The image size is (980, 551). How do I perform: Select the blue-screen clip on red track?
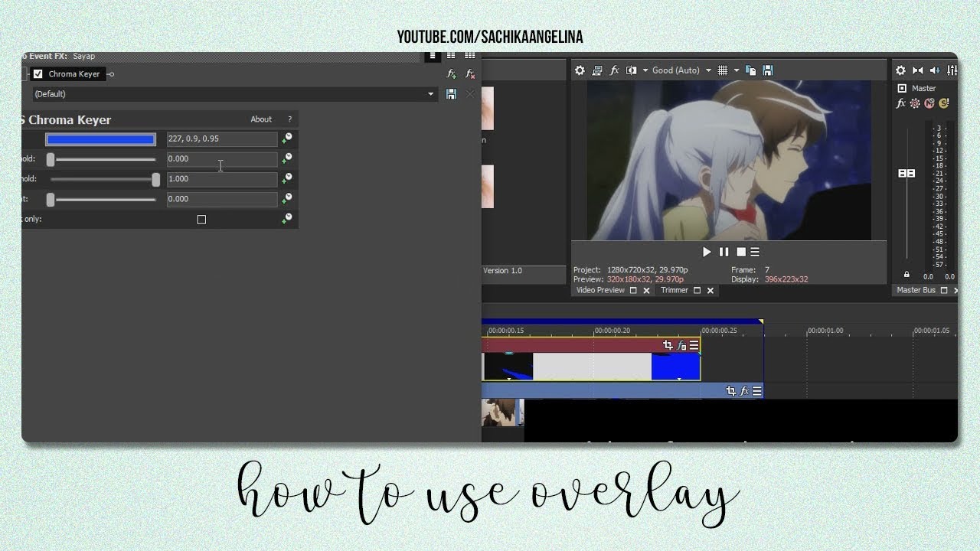[675, 367]
